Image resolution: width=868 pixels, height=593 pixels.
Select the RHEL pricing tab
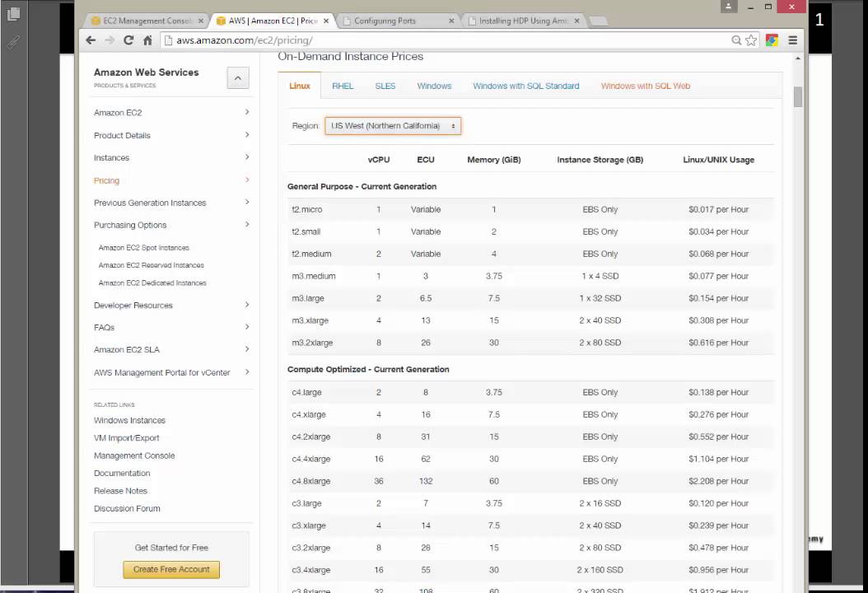pyautogui.click(x=343, y=86)
